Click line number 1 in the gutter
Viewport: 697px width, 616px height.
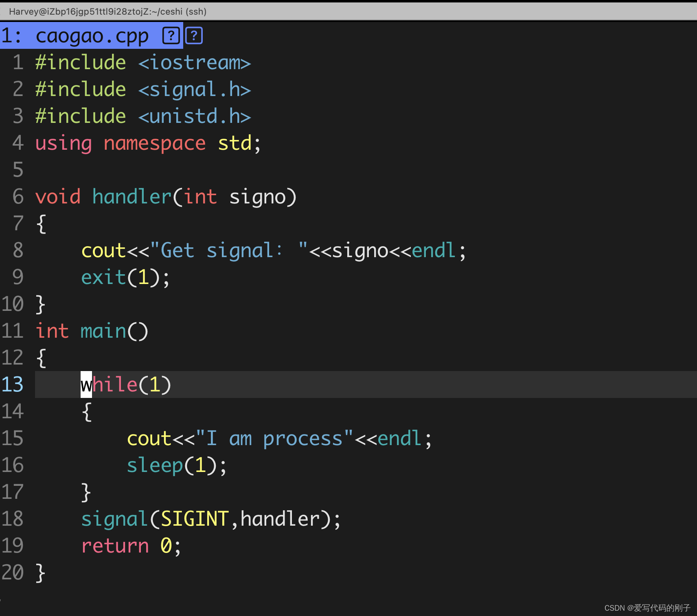click(18, 63)
